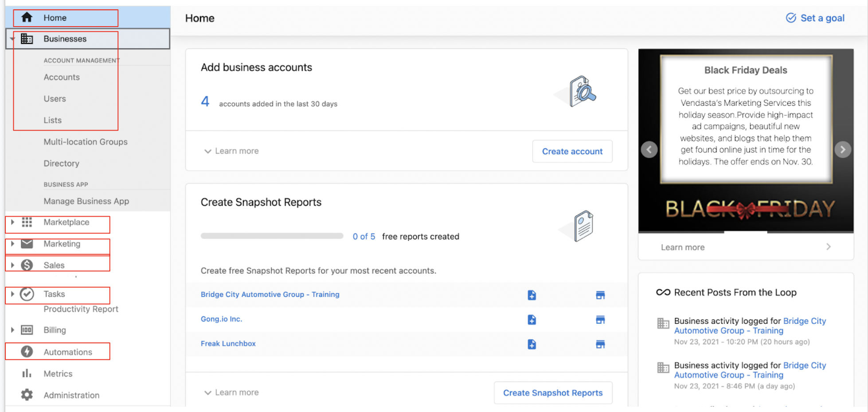Click the Tasks checkmark icon
The image size is (868, 412).
click(27, 294)
